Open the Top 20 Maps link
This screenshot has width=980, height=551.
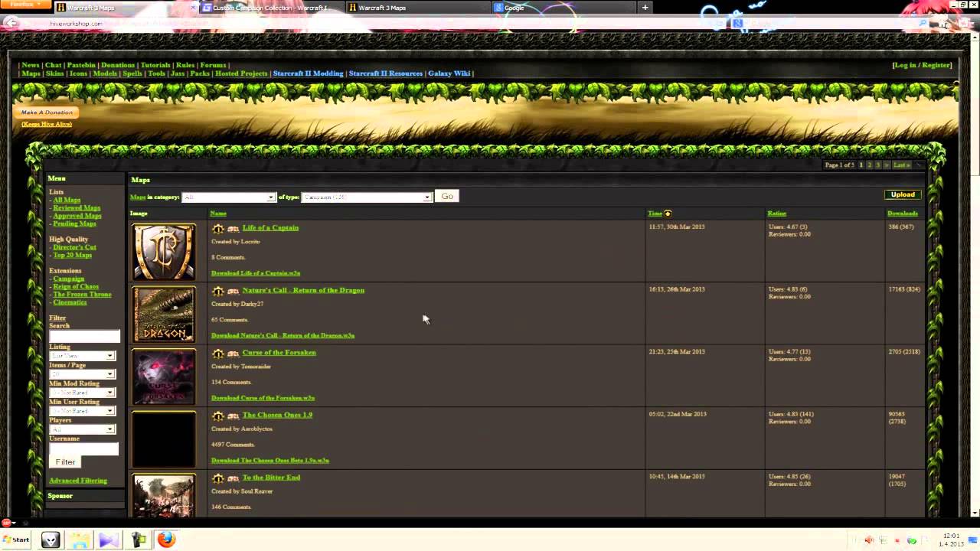[72, 255]
